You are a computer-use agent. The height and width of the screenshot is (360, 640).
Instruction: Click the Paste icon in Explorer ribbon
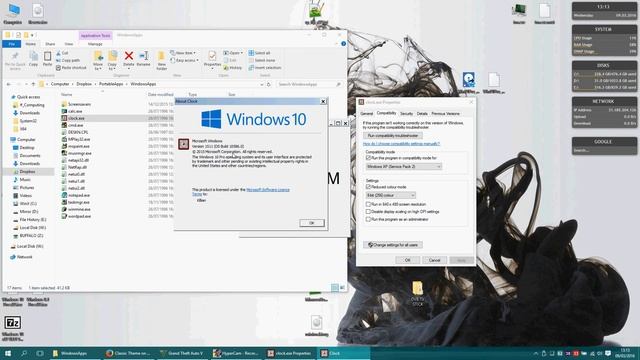tap(47, 58)
